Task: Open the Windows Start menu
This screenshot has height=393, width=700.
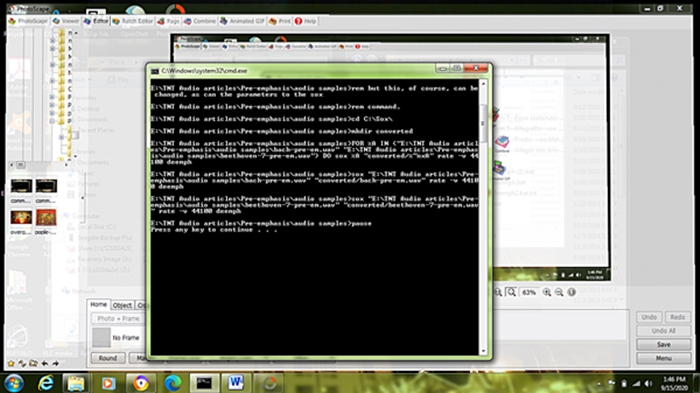Action: pos(14,383)
